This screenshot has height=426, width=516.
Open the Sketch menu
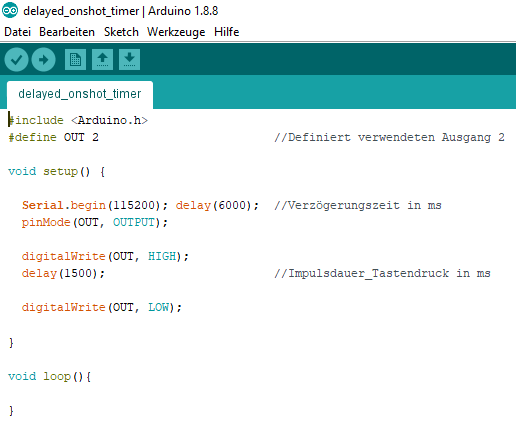tap(121, 32)
